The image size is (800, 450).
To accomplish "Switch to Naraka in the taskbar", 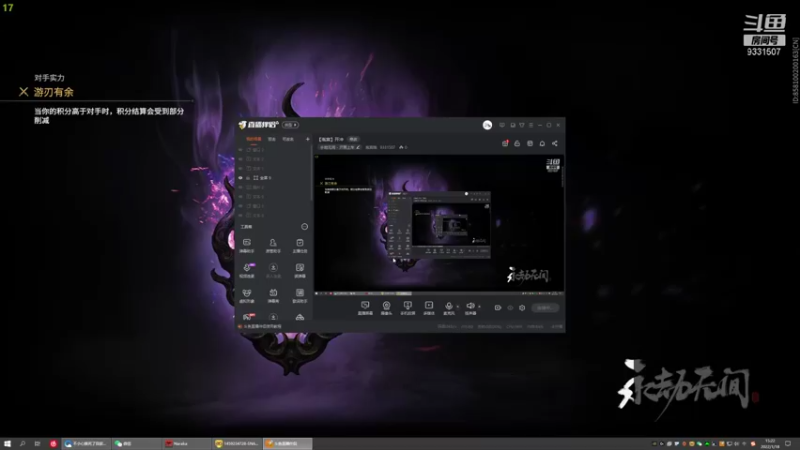I will 186,444.
